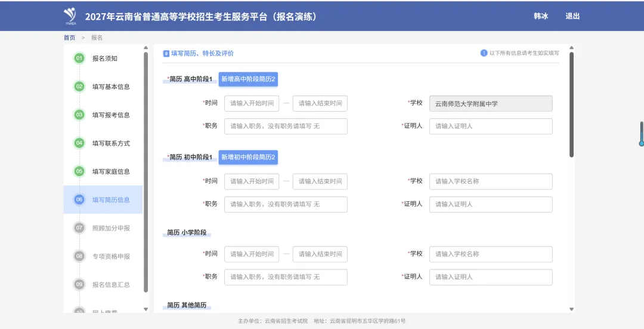Screen dimensions: 644x329
Task: Click 简历 小学阶段 section label
Action: [187, 233]
